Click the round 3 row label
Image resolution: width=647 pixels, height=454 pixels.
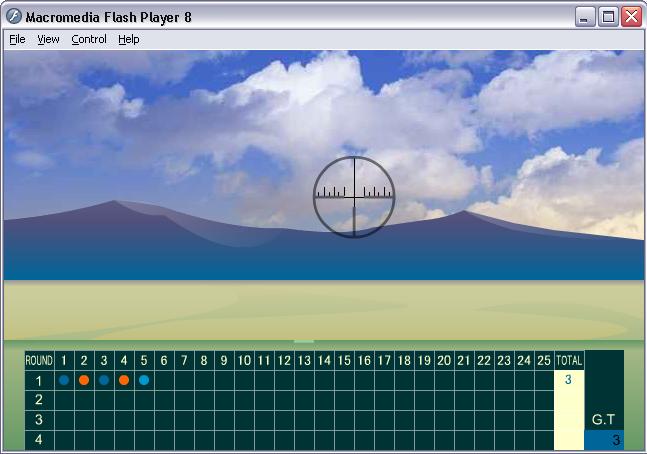click(39, 420)
